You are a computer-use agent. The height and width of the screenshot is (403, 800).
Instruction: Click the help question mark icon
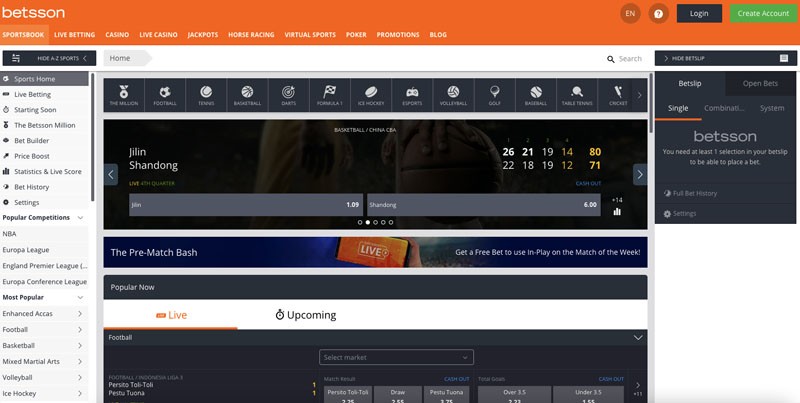(x=658, y=14)
